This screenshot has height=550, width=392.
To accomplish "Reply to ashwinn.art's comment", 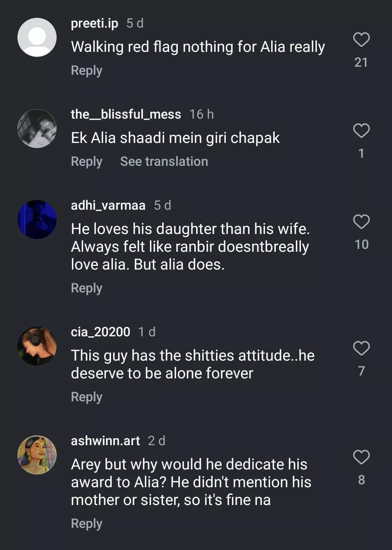I will [x=86, y=524].
